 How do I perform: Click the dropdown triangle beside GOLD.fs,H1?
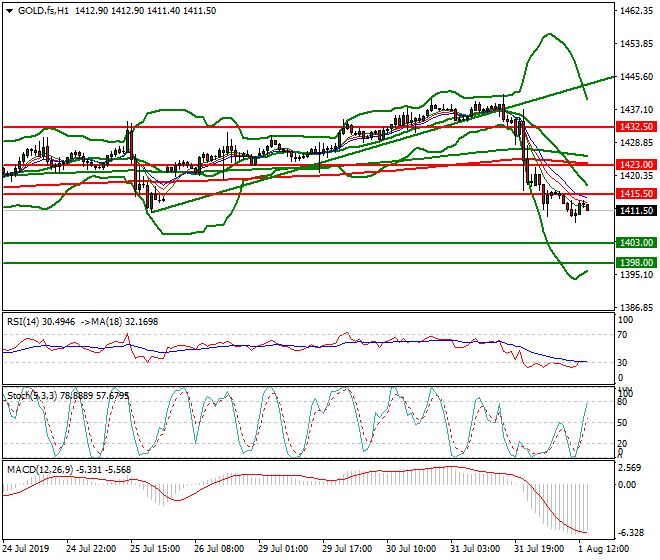click(9, 10)
